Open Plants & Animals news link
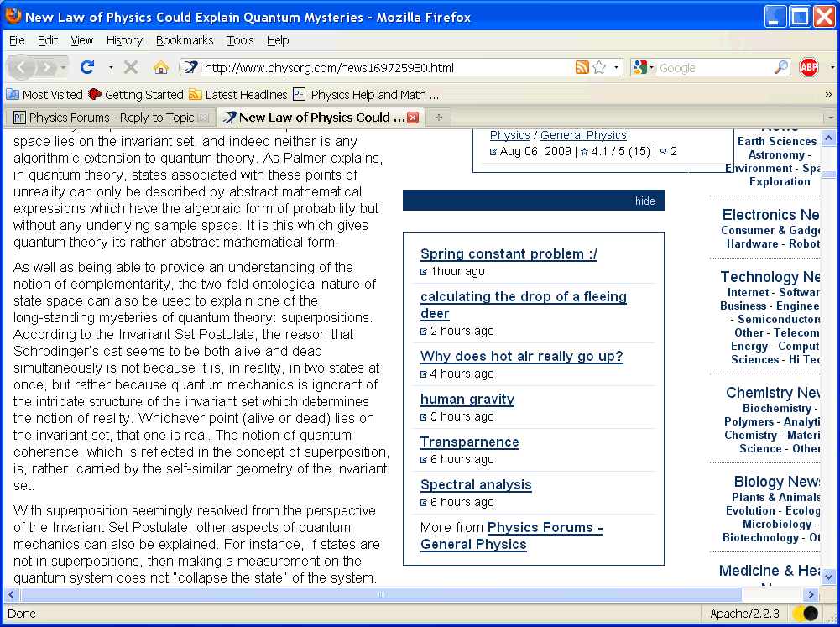Screen dimensions: 840x627 775,497
